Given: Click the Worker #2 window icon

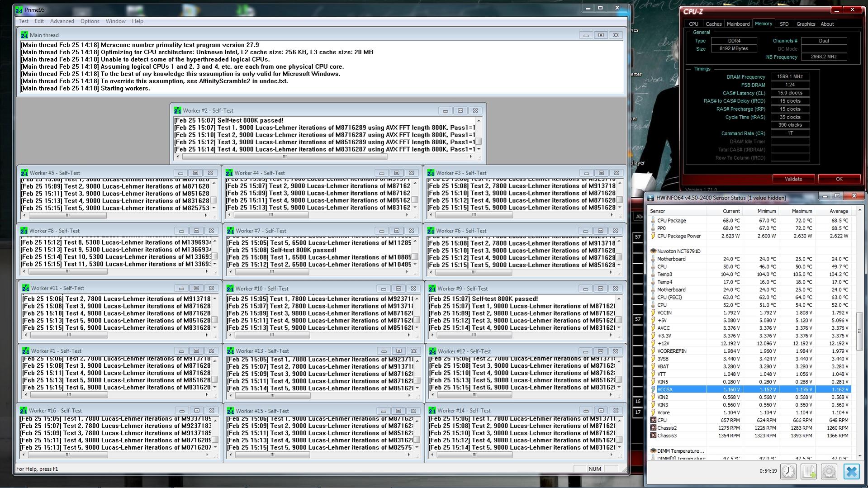Looking at the screenshot, I should point(177,110).
